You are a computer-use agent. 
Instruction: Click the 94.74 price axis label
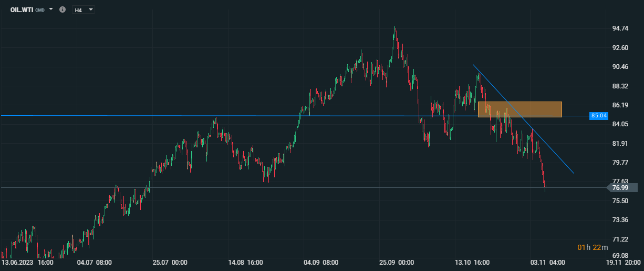pos(620,28)
